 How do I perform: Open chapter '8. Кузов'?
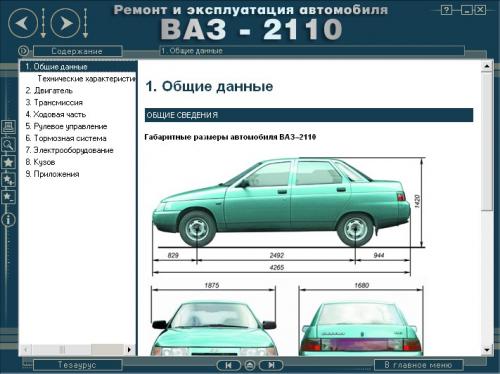click(40, 162)
